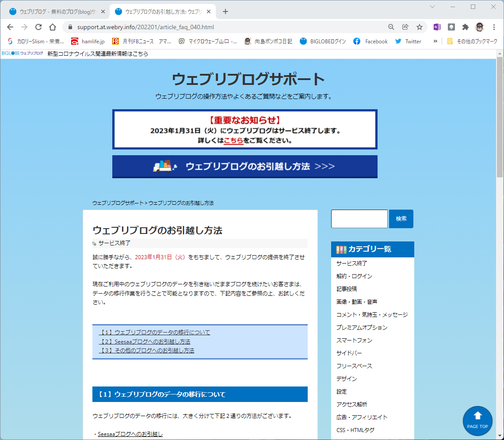Switch to the ウェブリブログ - 無料のブログ tab
The height and width of the screenshot is (440, 504).
(x=57, y=11)
